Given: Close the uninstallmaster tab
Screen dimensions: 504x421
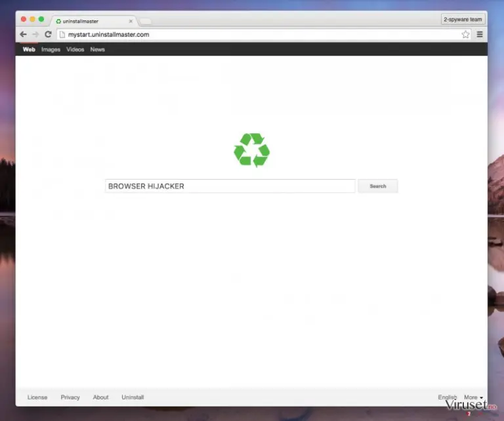Looking at the screenshot, I should point(131,21).
